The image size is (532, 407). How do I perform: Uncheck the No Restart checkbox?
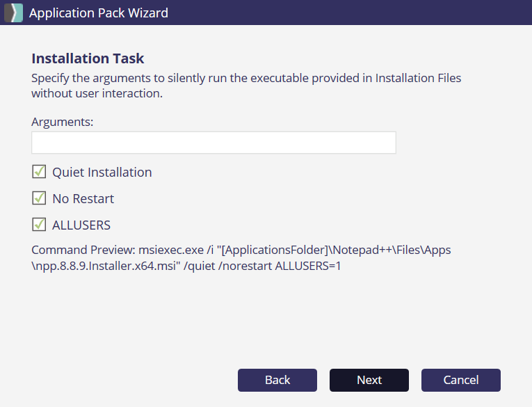(39, 198)
